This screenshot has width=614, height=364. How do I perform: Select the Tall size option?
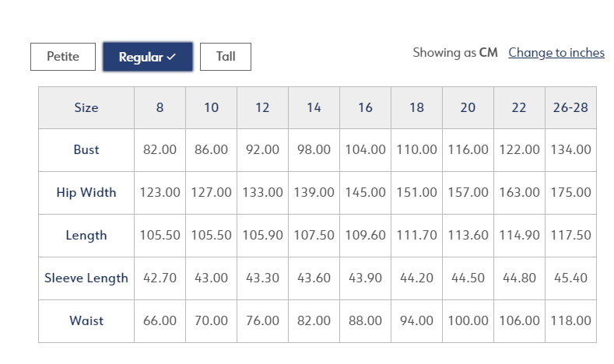pos(226,57)
